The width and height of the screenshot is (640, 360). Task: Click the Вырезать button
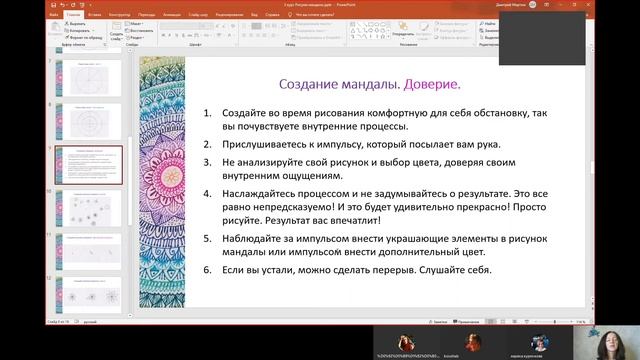click(x=75, y=24)
